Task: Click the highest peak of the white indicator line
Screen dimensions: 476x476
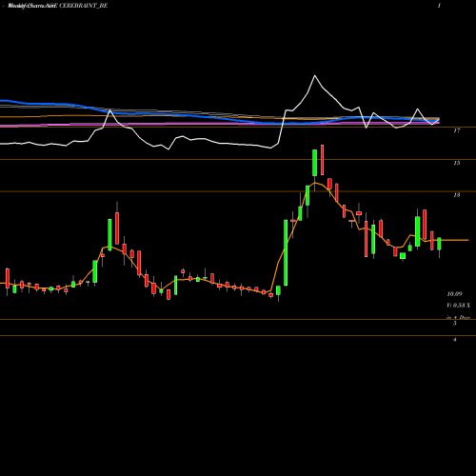Action: (x=315, y=75)
